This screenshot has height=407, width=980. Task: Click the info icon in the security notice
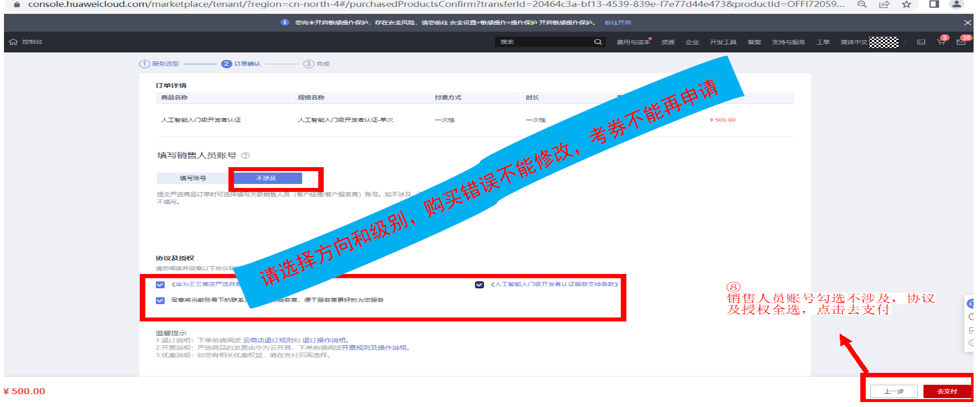pyautogui.click(x=285, y=22)
